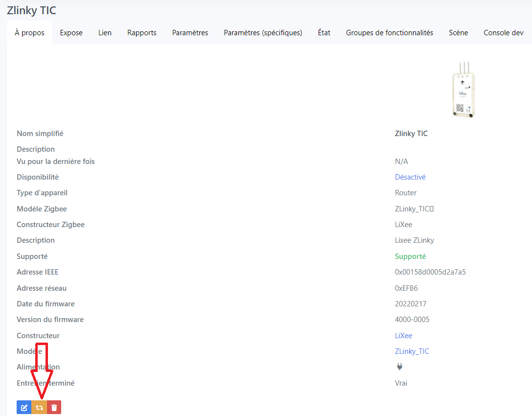Click the Nom simplifié label
Image resolution: width=532 pixels, height=416 pixels.
(x=40, y=134)
